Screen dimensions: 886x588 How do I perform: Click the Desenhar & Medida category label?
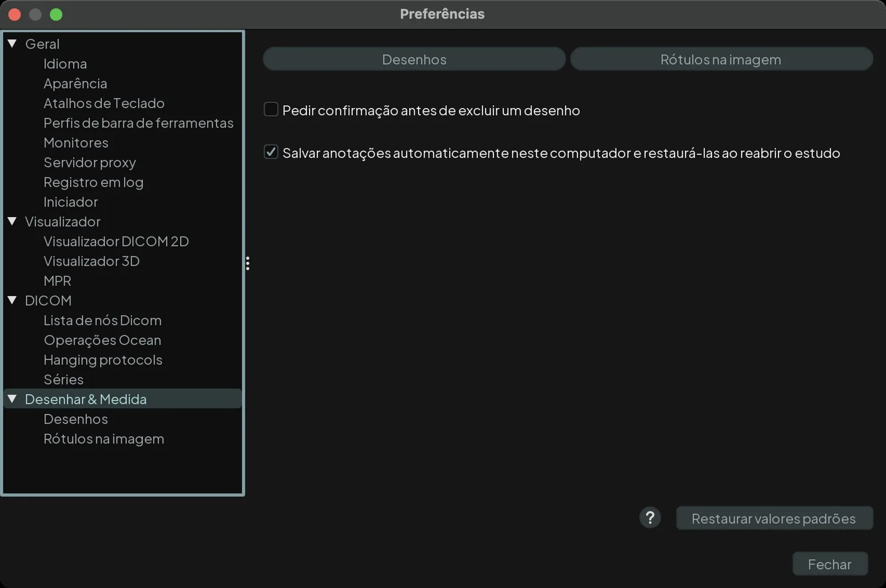[86, 399]
